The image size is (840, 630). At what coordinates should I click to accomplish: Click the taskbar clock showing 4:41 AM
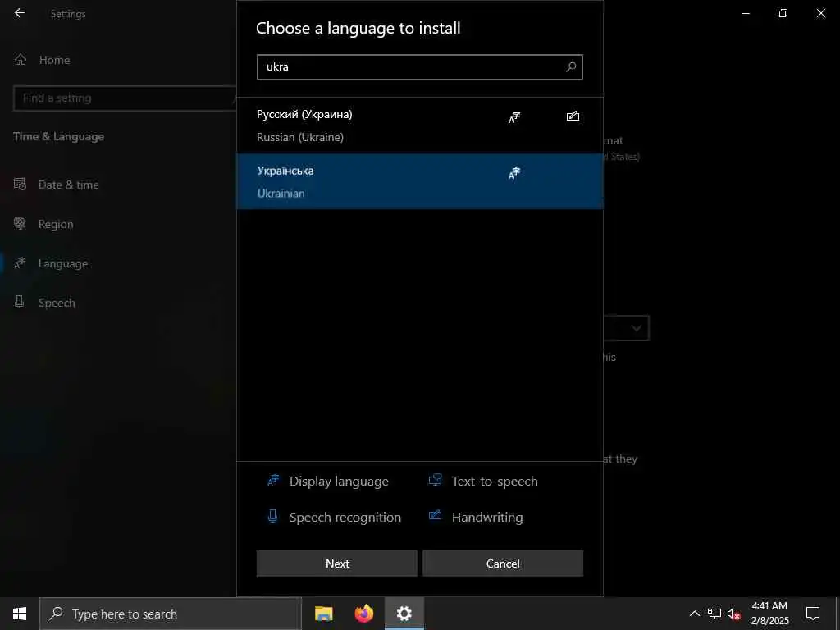pos(769,614)
